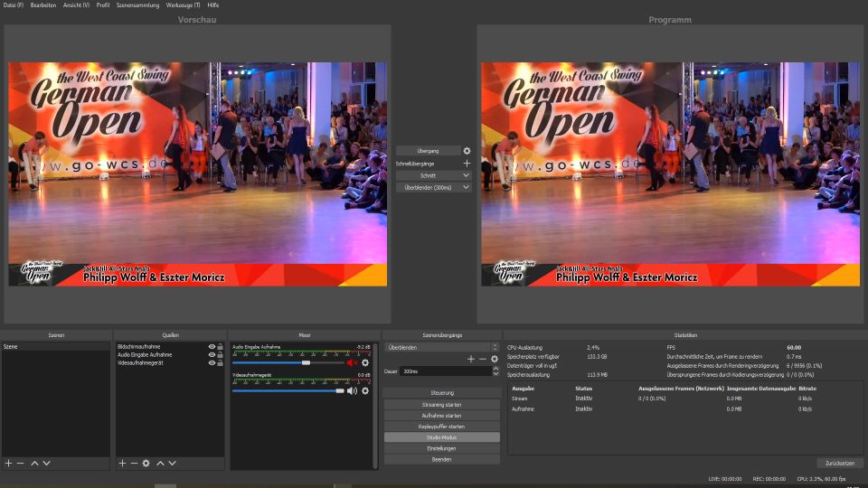
Task: Expand the Schnitt quick transition dropdown
Action: coord(466,175)
